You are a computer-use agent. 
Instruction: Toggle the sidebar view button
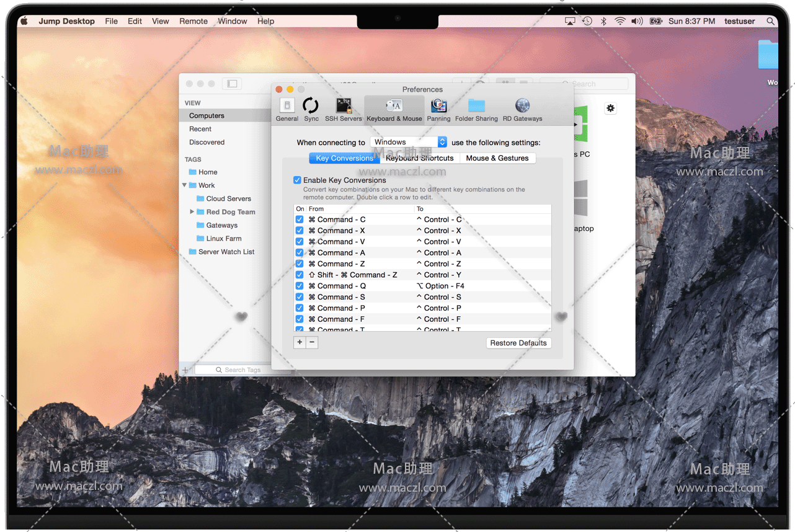pos(232,84)
